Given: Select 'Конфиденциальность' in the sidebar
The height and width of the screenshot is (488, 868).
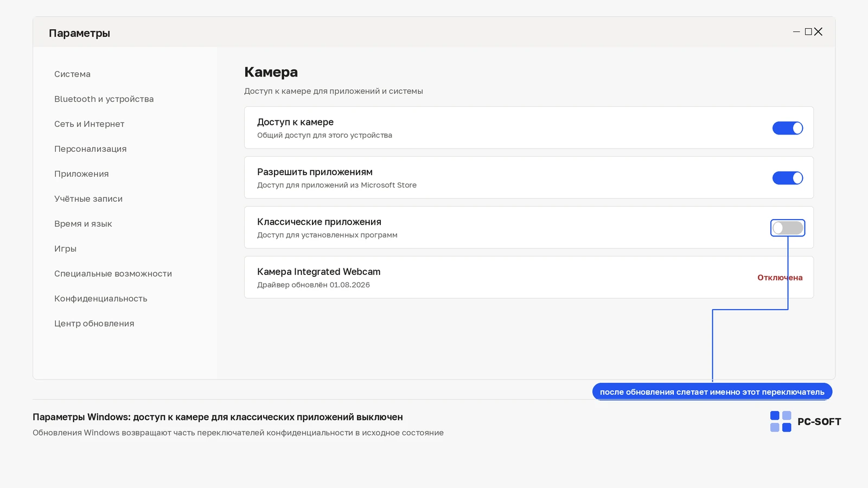Looking at the screenshot, I should coord(100,299).
